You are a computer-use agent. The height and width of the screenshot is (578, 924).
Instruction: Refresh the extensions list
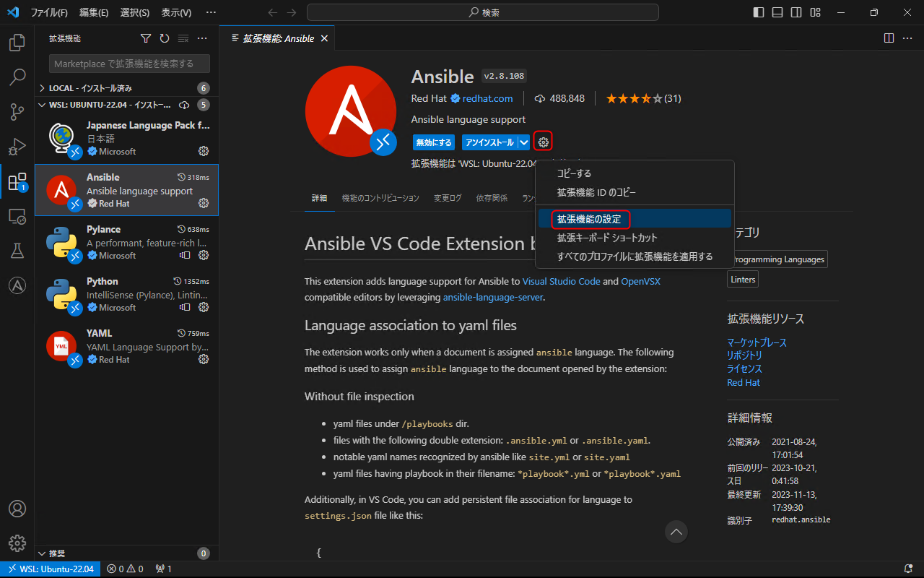(164, 38)
